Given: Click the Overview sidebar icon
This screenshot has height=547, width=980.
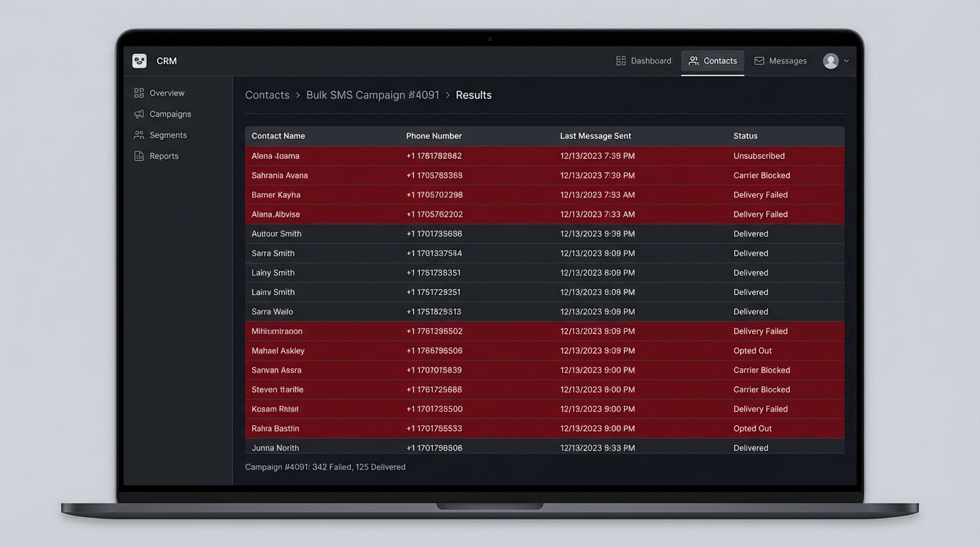Looking at the screenshot, I should [x=139, y=93].
